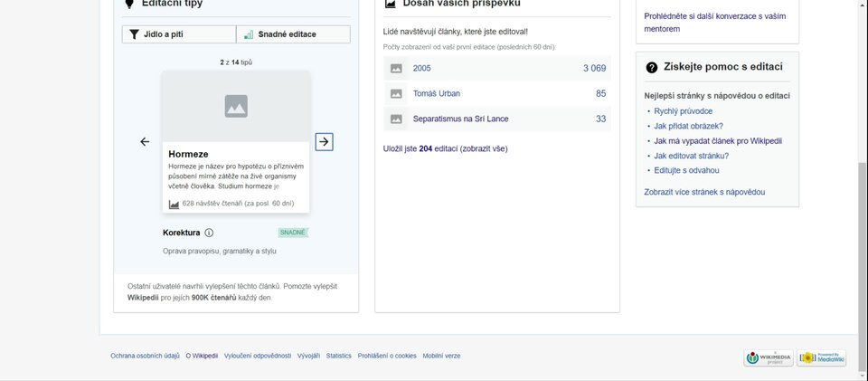Click the image placeholder icon beside 2005
Screen dimensions: 868x381
tap(396, 68)
